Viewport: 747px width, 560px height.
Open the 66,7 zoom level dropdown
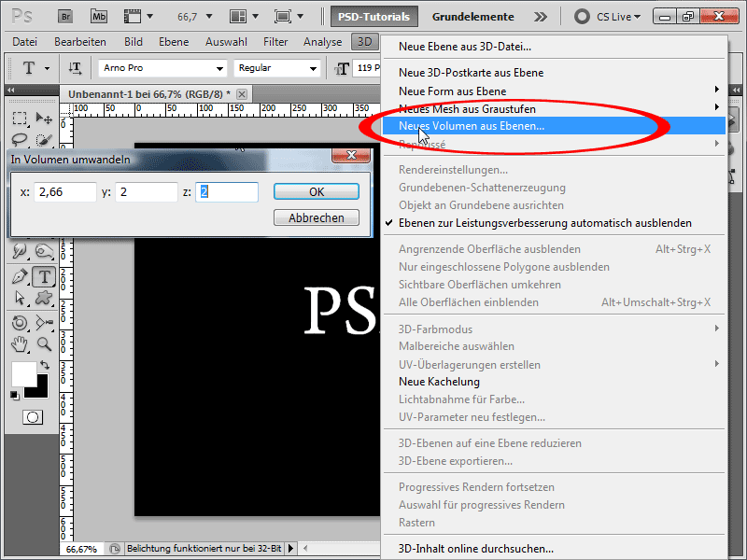tap(208, 17)
